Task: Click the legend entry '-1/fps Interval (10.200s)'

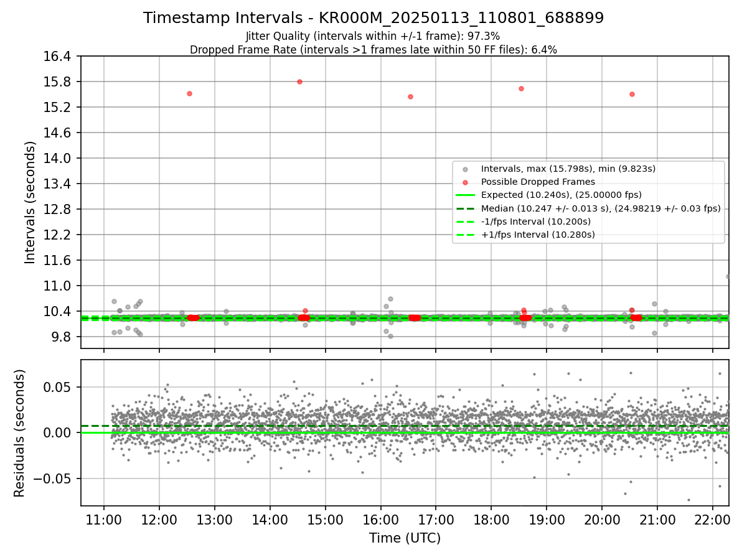Action: [x=536, y=222]
